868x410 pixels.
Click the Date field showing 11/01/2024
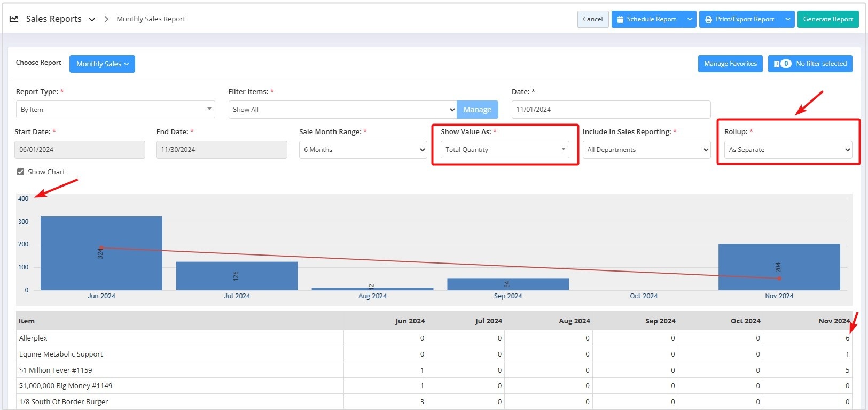point(611,109)
